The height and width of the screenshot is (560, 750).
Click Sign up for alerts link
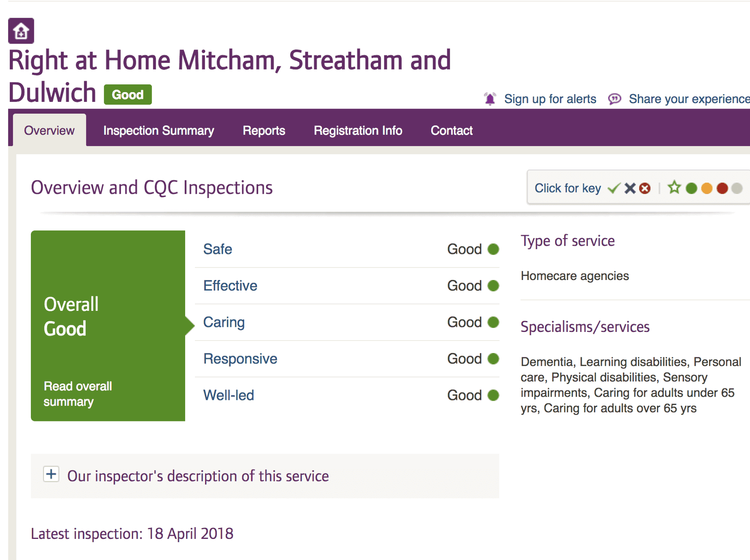(550, 99)
